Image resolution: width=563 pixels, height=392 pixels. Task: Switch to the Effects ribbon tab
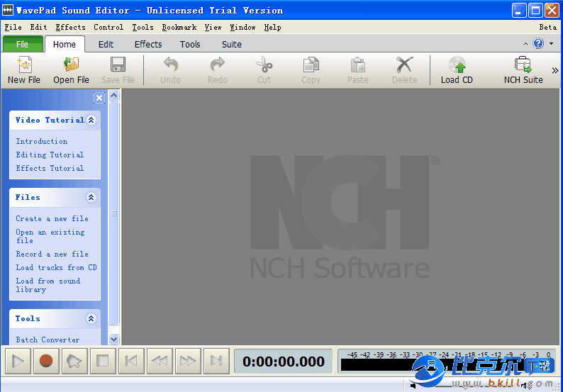pos(148,44)
